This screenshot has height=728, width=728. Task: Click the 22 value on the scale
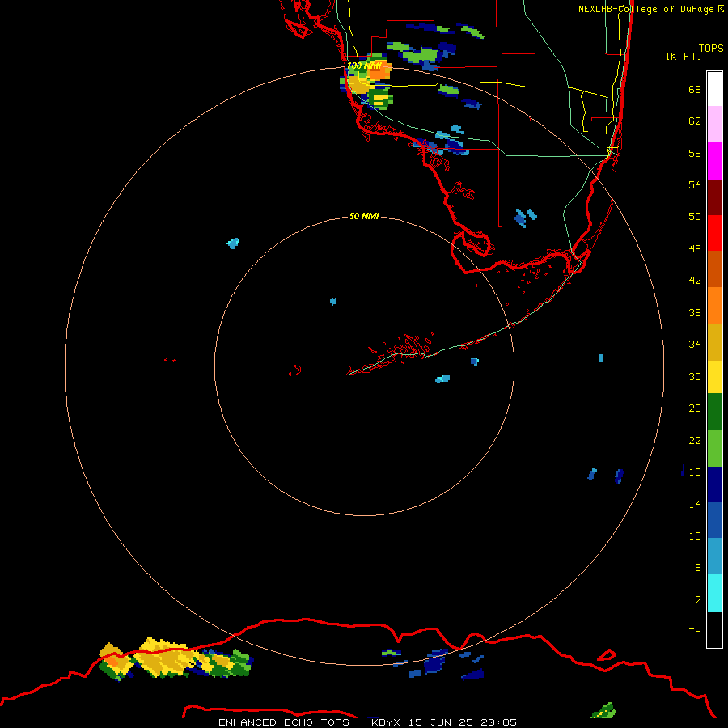point(695,440)
